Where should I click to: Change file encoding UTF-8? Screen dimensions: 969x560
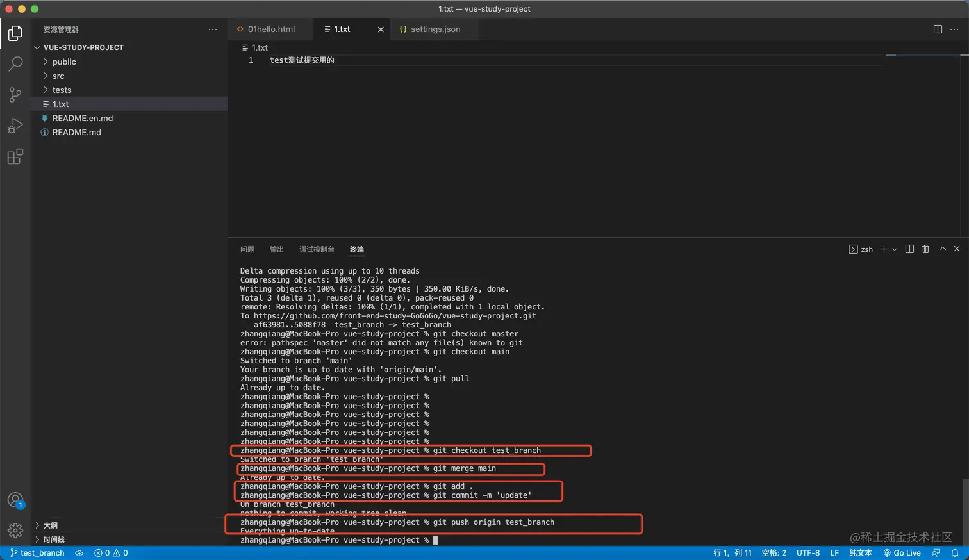click(808, 553)
